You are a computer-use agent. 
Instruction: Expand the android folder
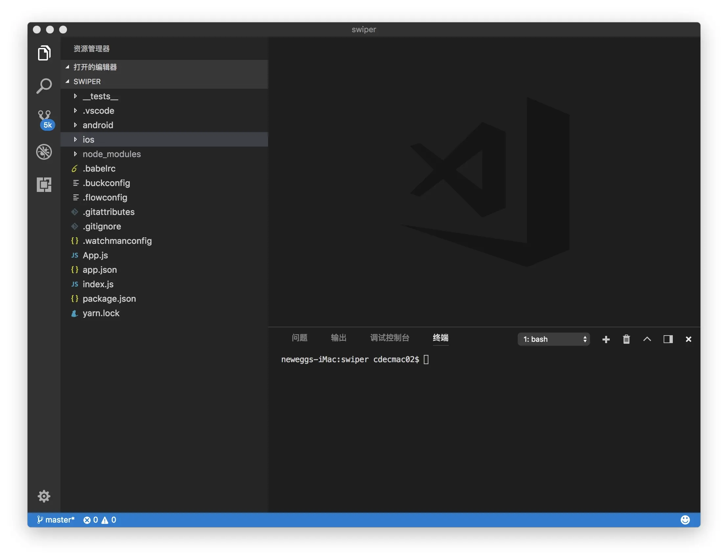tap(98, 125)
